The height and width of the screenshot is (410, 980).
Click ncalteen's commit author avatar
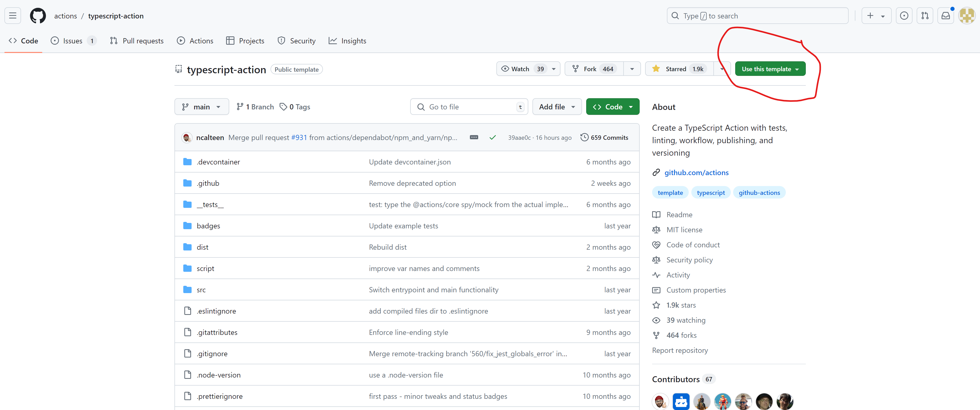click(x=187, y=137)
